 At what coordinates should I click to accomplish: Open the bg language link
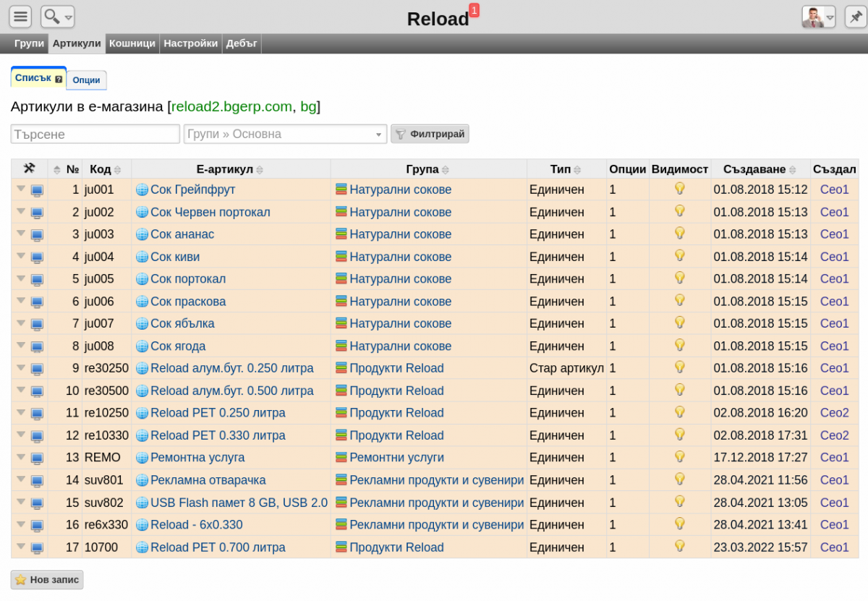(308, 107)
